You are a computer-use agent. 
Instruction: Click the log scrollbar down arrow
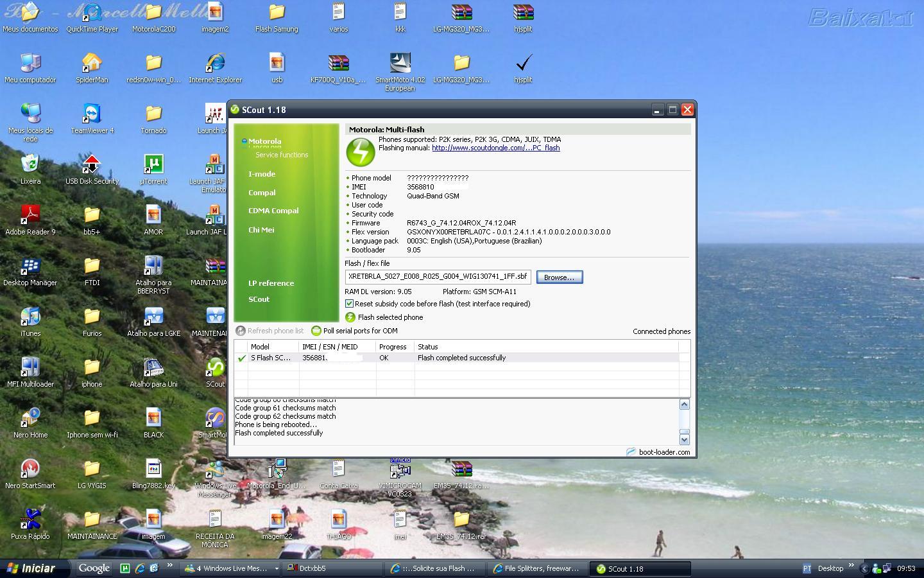click(x=684, y=440)
